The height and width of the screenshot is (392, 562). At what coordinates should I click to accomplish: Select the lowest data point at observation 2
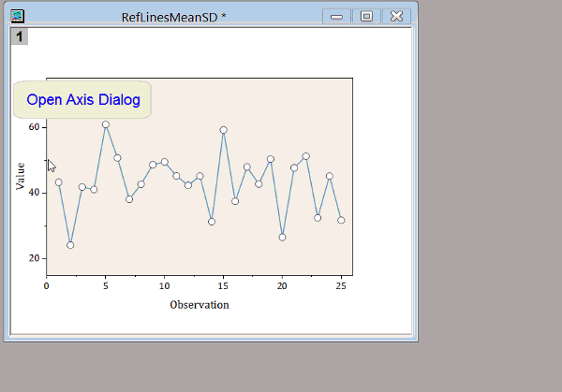tap(70, 245)
